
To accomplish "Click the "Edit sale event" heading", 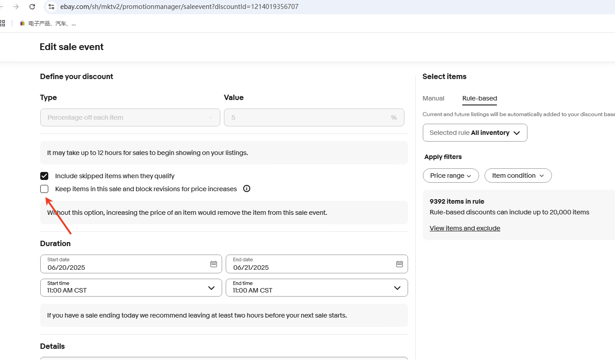I will tap(72, 47).
